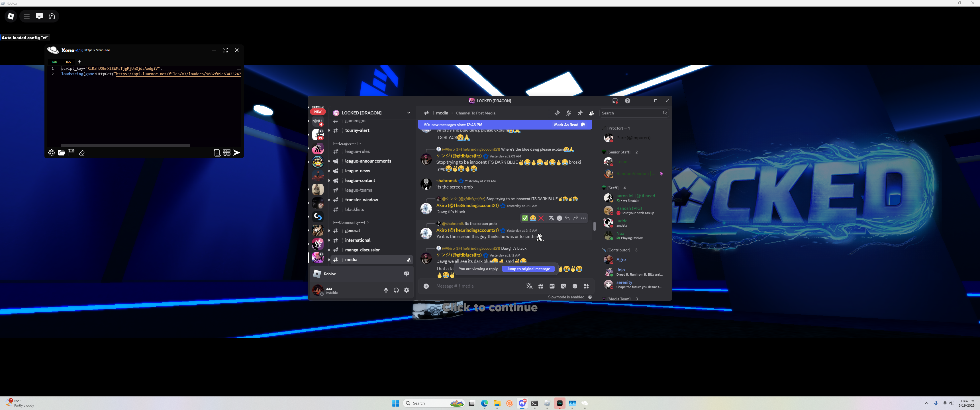
Task: Expand the Community category arrow
Action: [x=367, y=222]
